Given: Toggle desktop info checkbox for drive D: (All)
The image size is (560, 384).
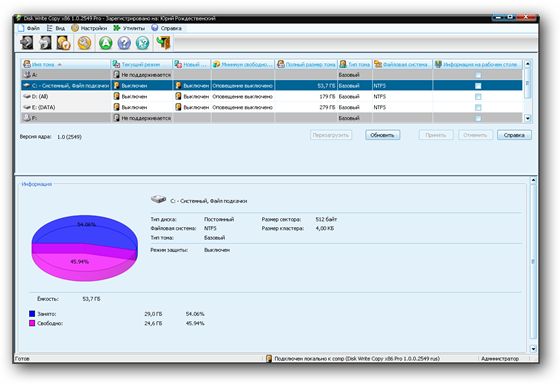Looking at the screenshot, I should (478, 96).
